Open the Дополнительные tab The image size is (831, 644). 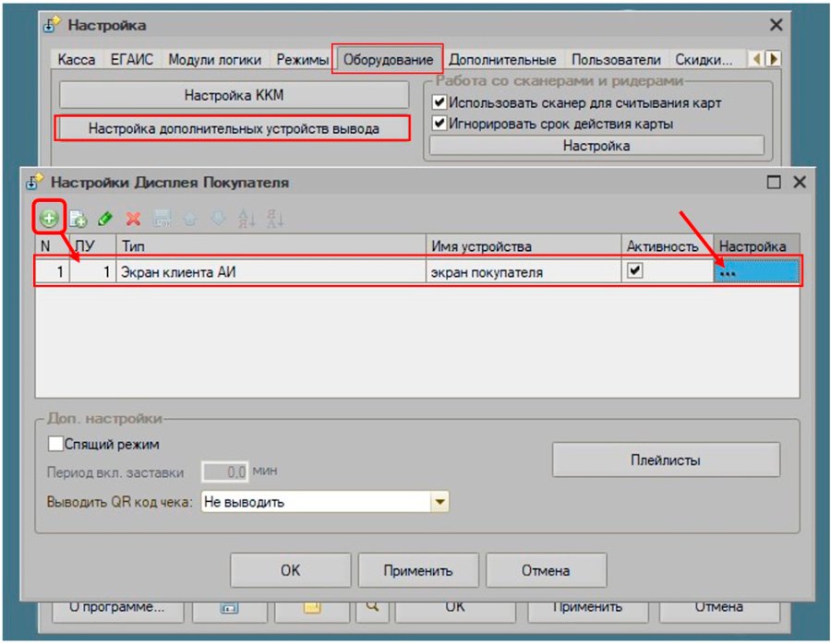pyautogui.click(x=502, y=59)
